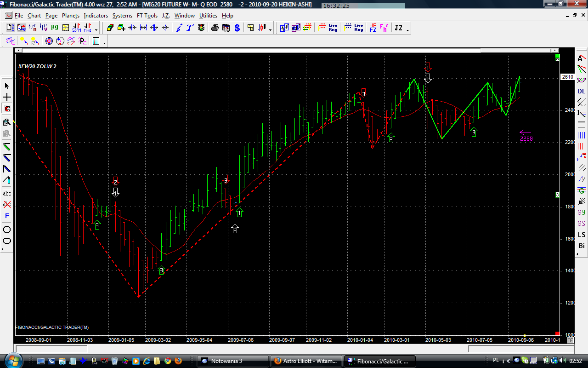Image resolution: width=588 pixels, height=368 pixels.
Task: Toggle the red Live Rng button
Action: [328, 28]
